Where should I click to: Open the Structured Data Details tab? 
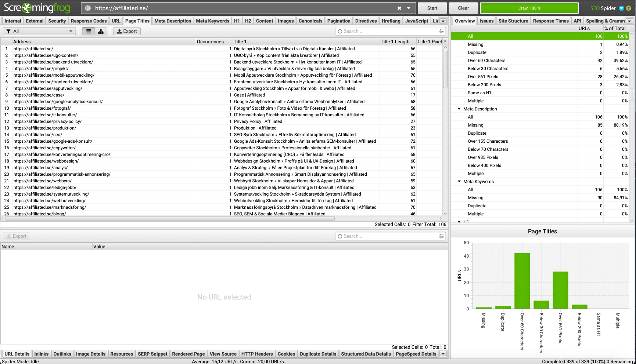click(x=366, y=354)
